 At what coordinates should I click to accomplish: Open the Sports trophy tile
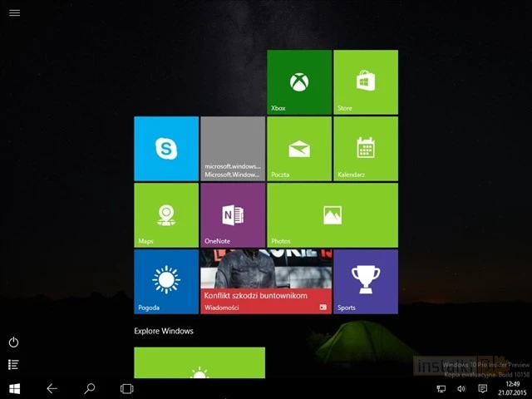tap(366, 281)
